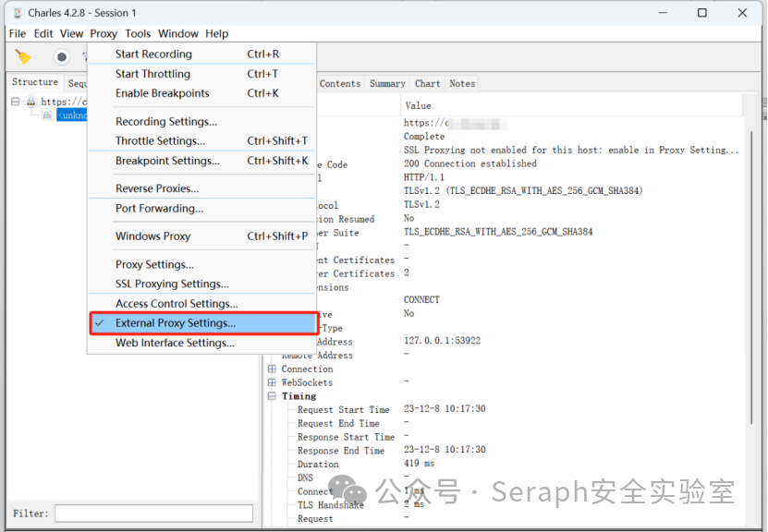Minimize the Charles window
This screenshot has height=532, width=768.
click(x=664, y=13)
